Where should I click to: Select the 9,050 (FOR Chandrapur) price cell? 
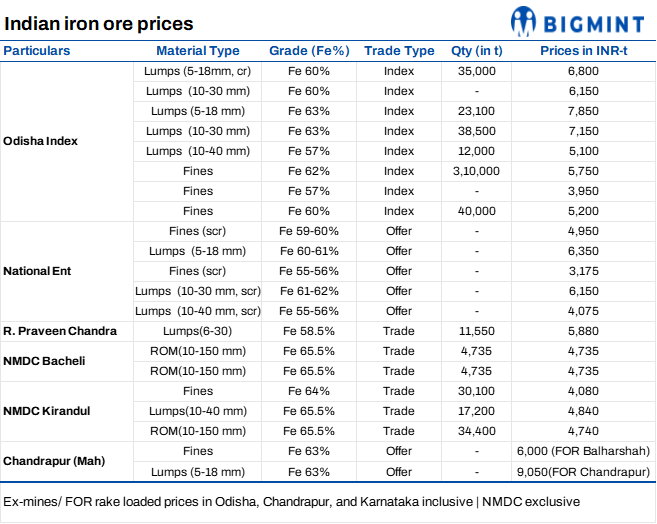pyautogui.click(x=583, y=471)
